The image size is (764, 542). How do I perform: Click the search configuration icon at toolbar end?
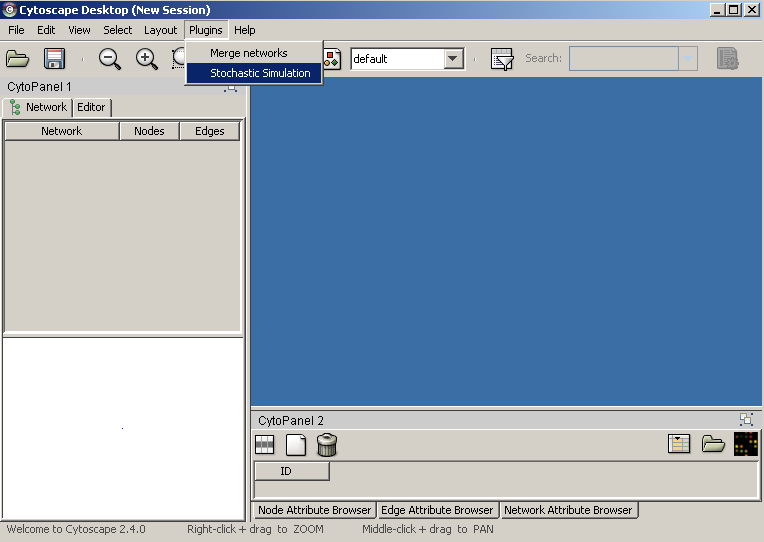point(728,58)
